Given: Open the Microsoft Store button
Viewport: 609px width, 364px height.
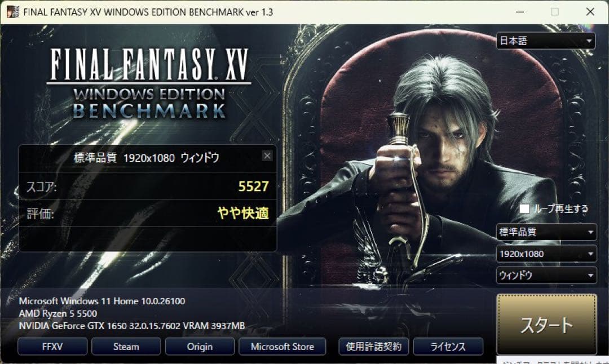Looking at the screenshot, I should pyautogui.click(x=283, y=347).
